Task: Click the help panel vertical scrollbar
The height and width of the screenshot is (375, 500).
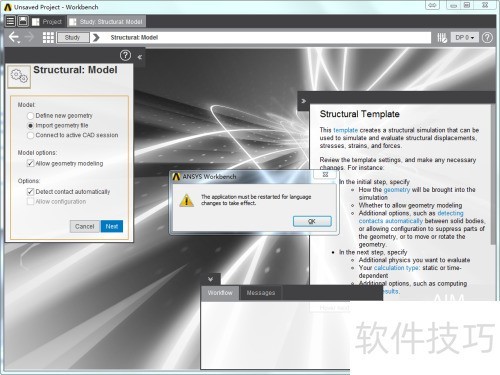Action: coord(493,173)
